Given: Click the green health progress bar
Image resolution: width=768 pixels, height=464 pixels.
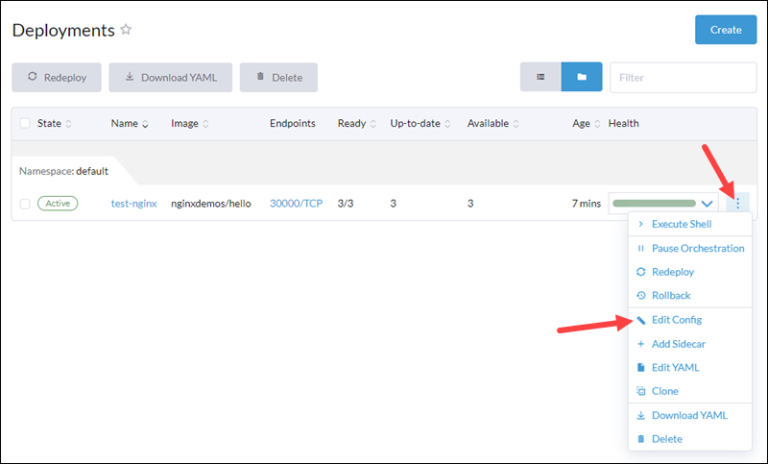Looking at the screenshot, I should (654, 203).
